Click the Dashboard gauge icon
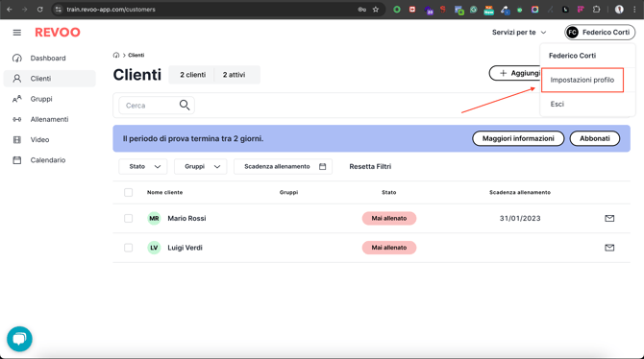 [17, 59]
